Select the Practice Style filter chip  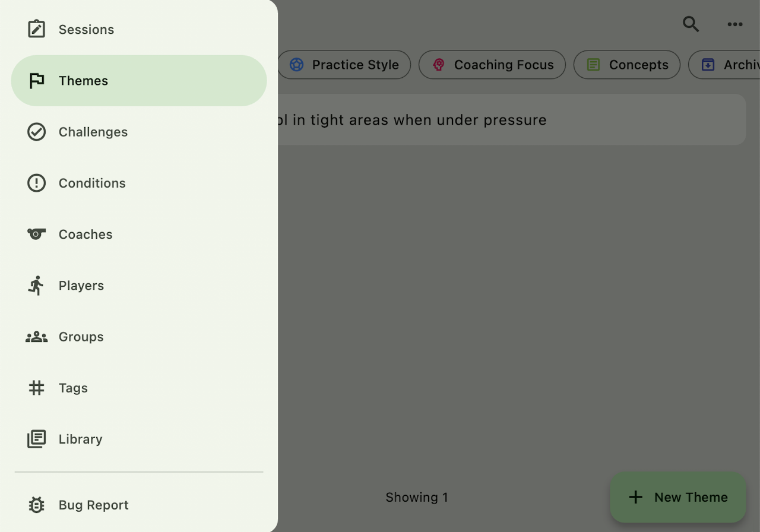point(344,65)
